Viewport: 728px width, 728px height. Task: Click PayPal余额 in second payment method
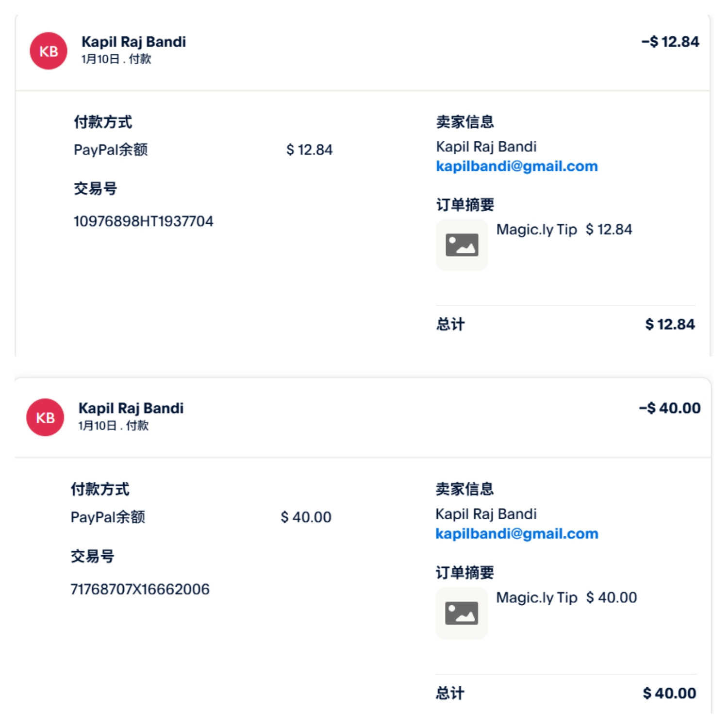[x=108, y=517]
